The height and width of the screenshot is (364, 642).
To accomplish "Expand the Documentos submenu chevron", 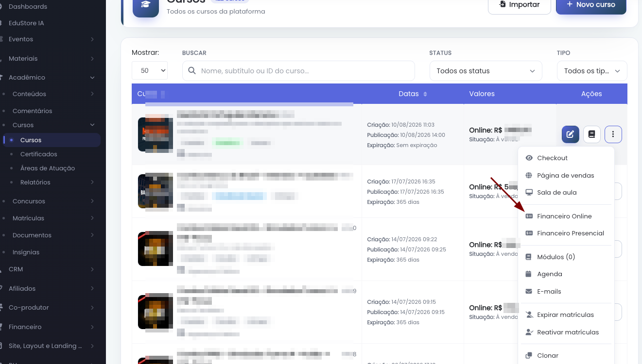I will click(92, 235).
